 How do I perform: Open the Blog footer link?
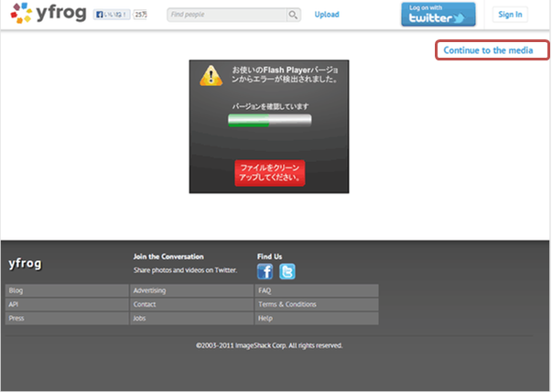click(x=67, y=290)
